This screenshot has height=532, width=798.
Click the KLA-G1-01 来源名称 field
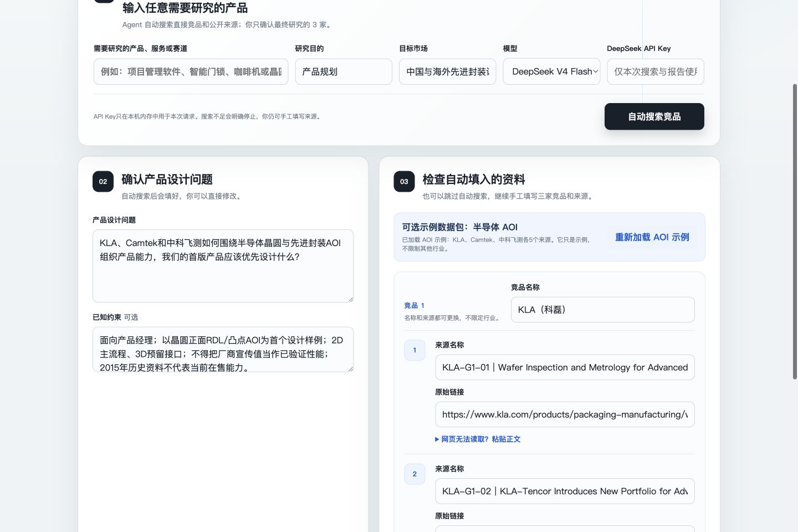tap(565, 367)
